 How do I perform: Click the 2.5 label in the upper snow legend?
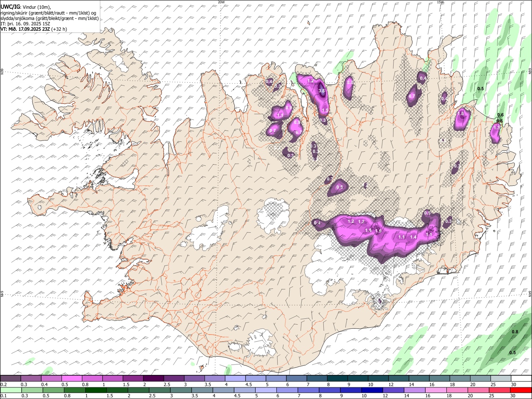pyautogui.click(x=167, y=384)
